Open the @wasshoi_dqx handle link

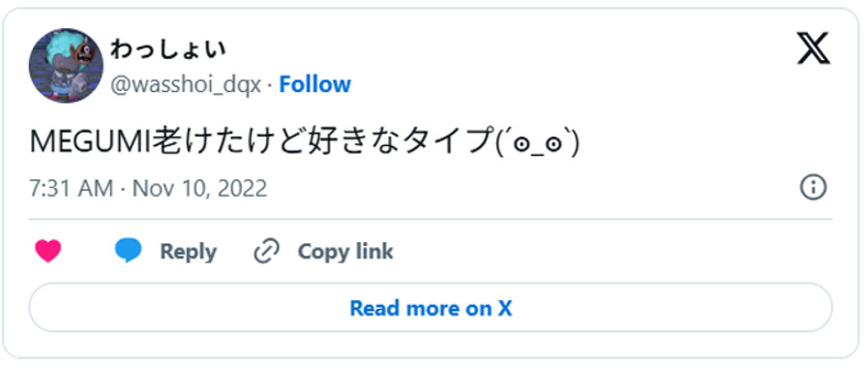[x=186, y=85]
